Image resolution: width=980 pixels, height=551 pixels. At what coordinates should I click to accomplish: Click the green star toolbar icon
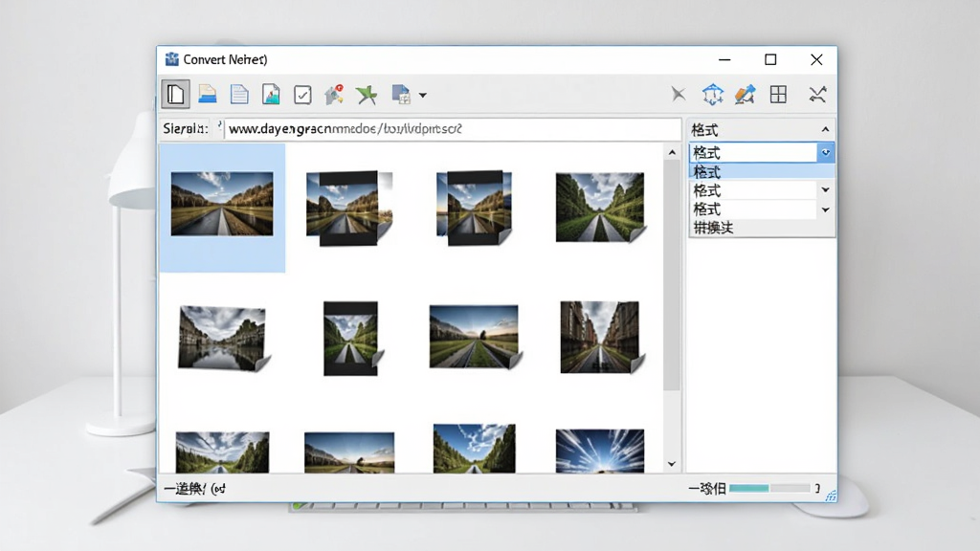[x=367, y=95]
